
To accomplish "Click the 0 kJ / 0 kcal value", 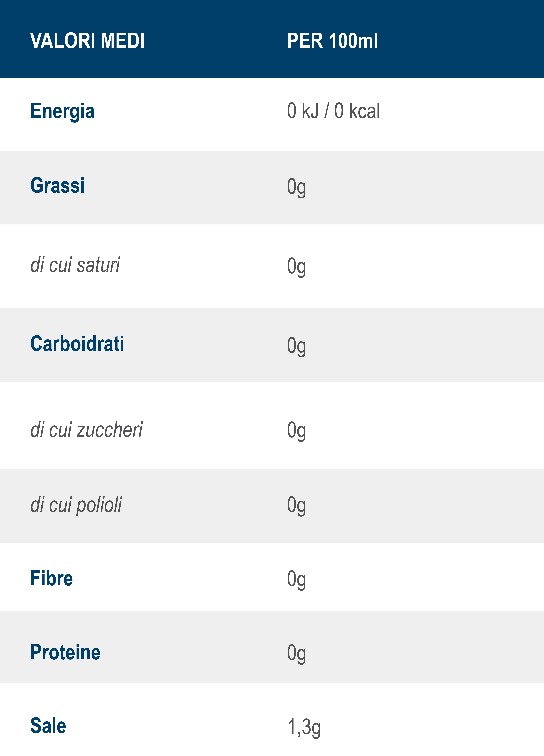I will tap(333, 111).
